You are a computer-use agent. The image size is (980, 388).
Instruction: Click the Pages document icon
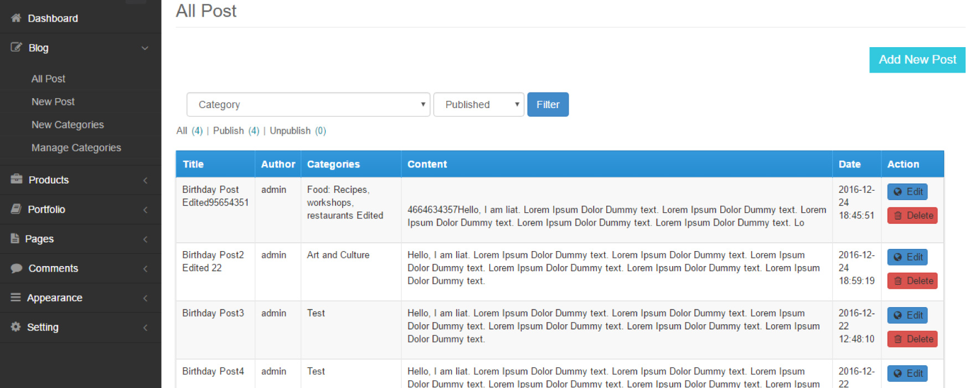click(15, 238)
